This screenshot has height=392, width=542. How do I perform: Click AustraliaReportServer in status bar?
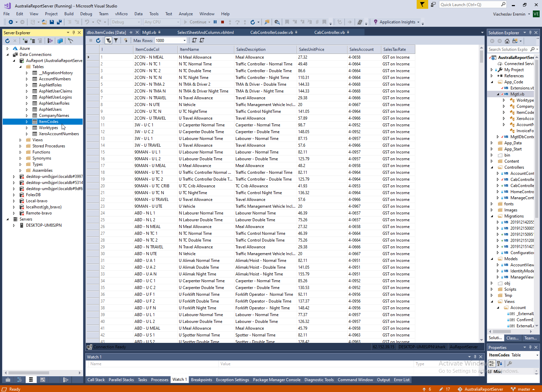click(484, 389)
